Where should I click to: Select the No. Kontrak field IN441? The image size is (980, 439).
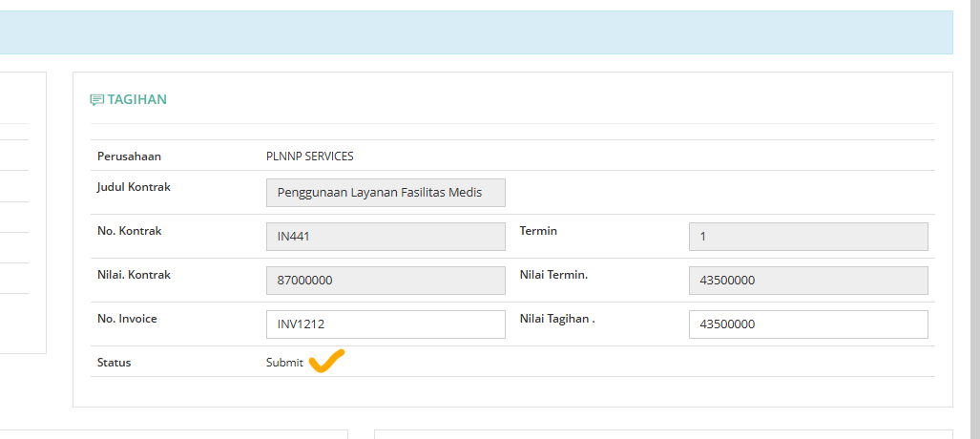click(x=386, y=237)
